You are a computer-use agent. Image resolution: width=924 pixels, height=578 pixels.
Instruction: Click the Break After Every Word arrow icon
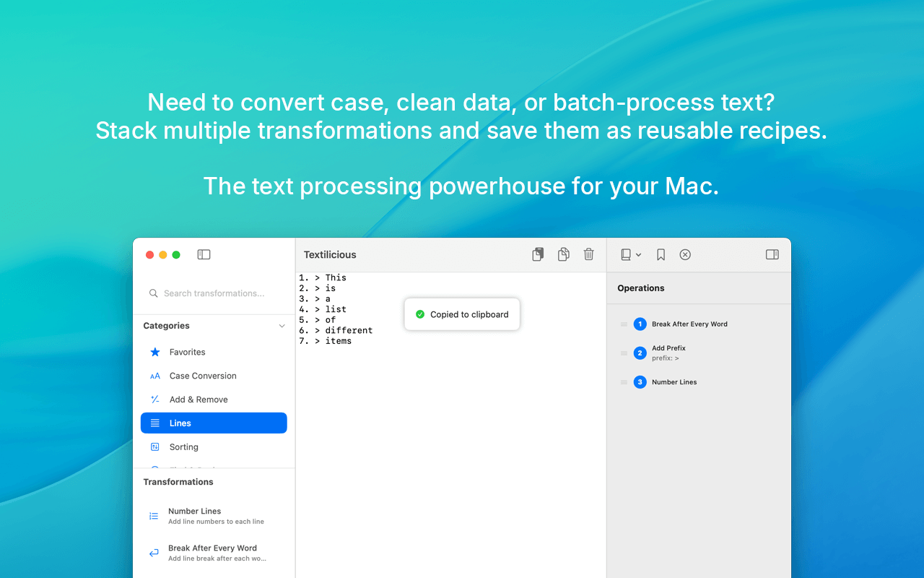tap(153, 553)
